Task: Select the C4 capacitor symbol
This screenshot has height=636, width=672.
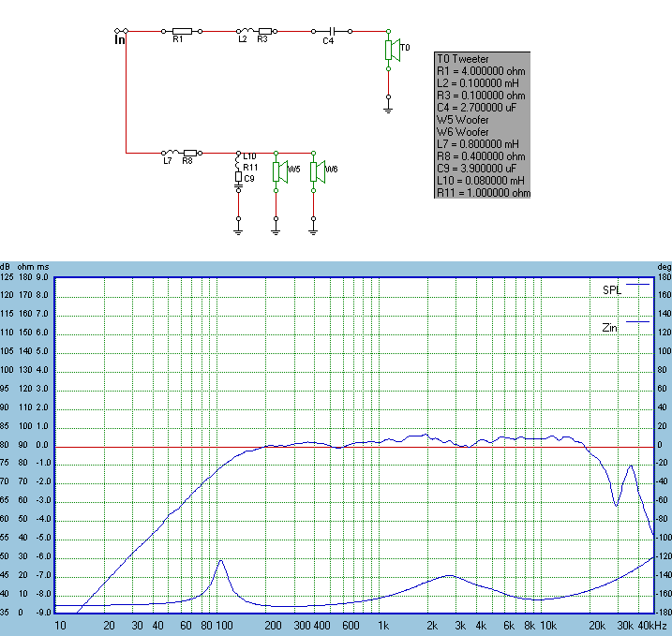Action: [x=328, y=31]
